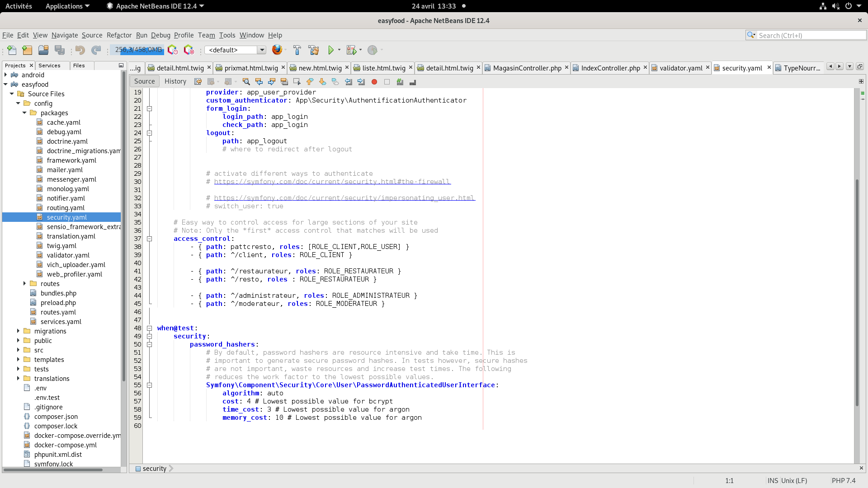
Task: Expand the migrations folder
Action: 18,331
